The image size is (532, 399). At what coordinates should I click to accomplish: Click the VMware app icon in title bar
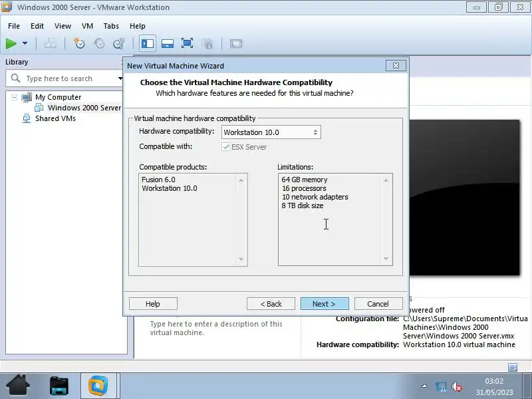tap(6, 7)
